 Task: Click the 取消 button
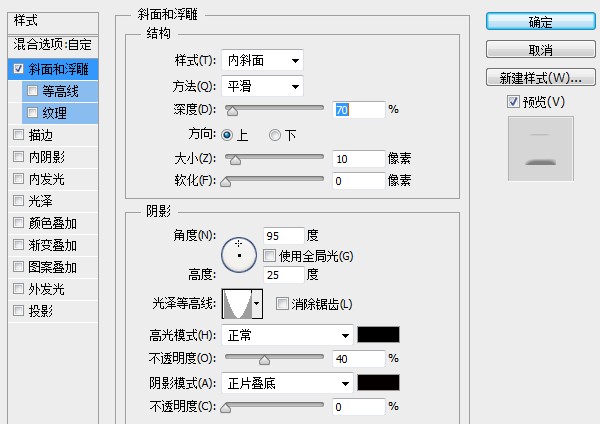(541, 49)
